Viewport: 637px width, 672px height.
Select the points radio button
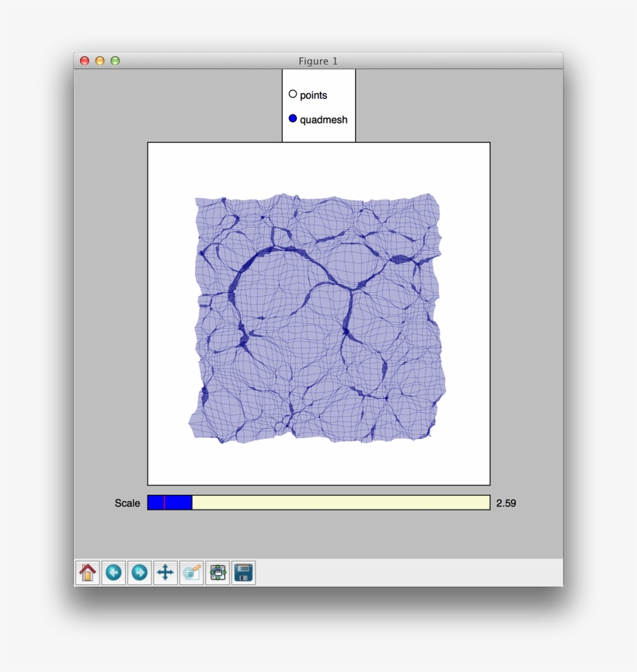[x=293, y=93]
